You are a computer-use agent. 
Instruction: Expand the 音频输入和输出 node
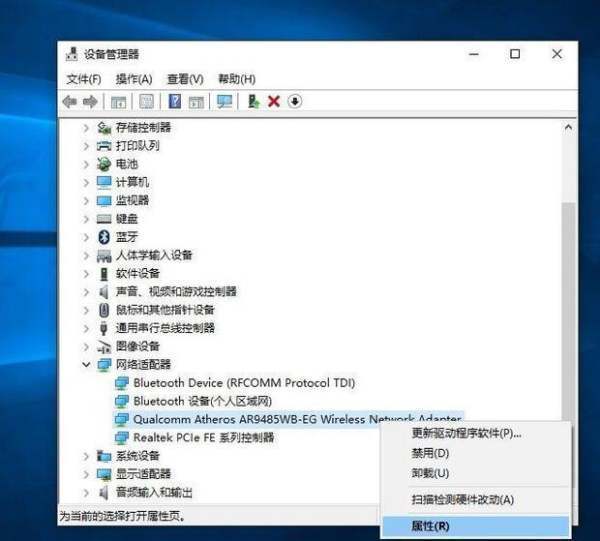tap(86, 492)
